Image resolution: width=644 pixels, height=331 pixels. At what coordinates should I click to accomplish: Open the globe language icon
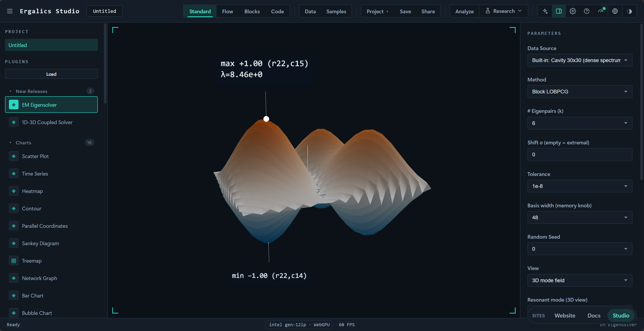(x=615, y=11)
